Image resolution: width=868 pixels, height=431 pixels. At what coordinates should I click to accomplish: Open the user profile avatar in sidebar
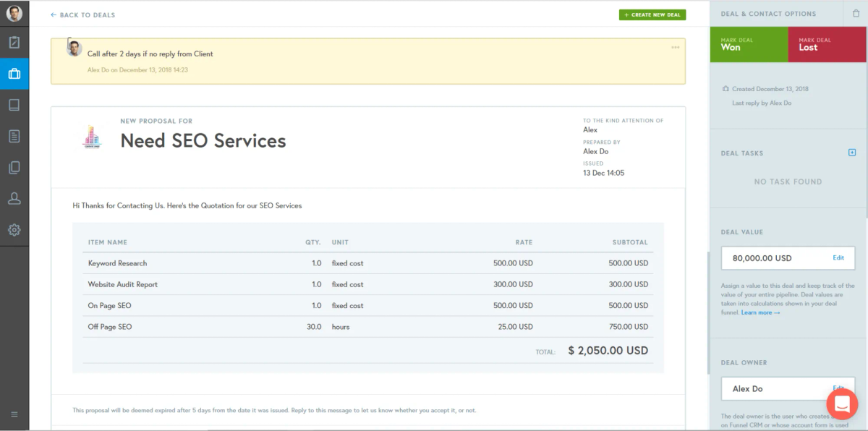pyautogui.click(x=14, y=13)
